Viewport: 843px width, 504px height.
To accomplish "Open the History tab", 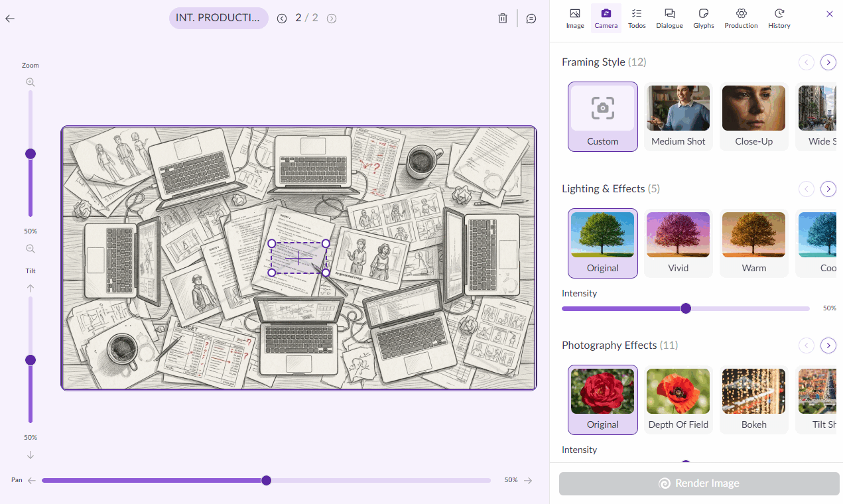I will [779, 19].
